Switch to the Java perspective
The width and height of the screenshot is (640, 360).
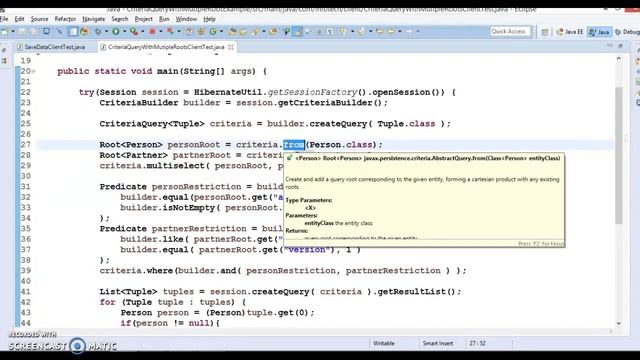(x=599, y=32)
